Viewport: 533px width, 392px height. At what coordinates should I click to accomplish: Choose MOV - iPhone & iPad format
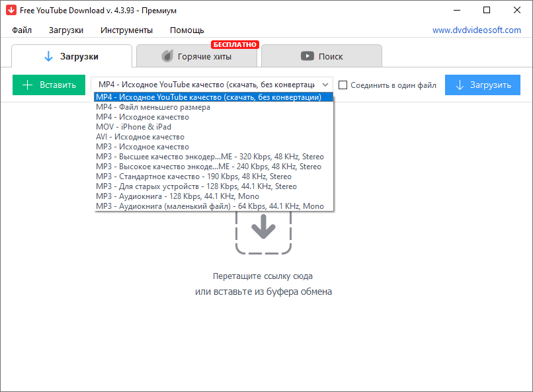pyautogui.click(x=133, y=127)
